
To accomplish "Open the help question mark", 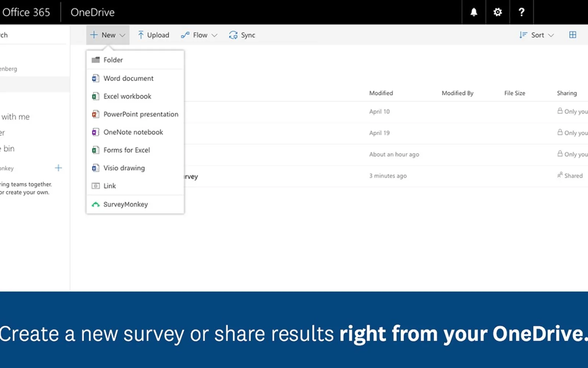I will [521, 12].
